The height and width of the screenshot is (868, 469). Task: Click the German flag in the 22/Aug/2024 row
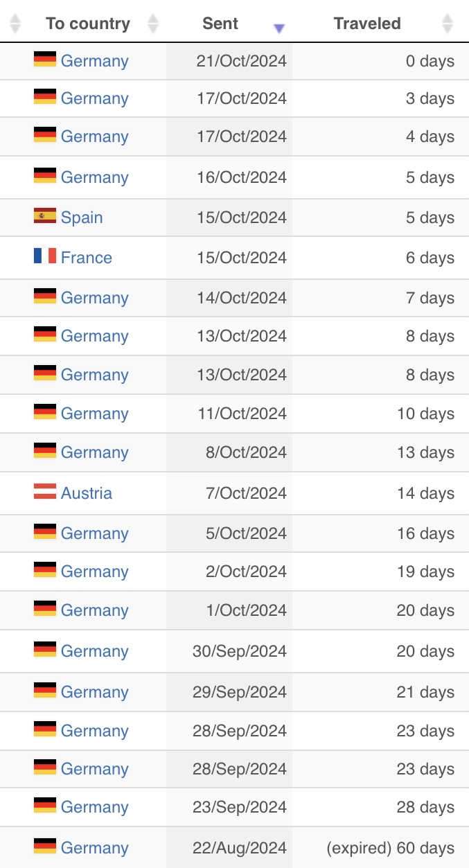45,846
